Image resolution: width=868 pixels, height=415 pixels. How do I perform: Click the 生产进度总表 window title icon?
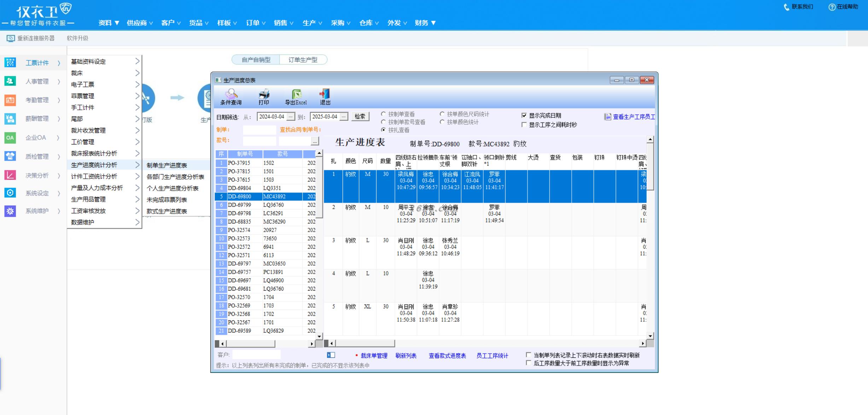point(218,80)
